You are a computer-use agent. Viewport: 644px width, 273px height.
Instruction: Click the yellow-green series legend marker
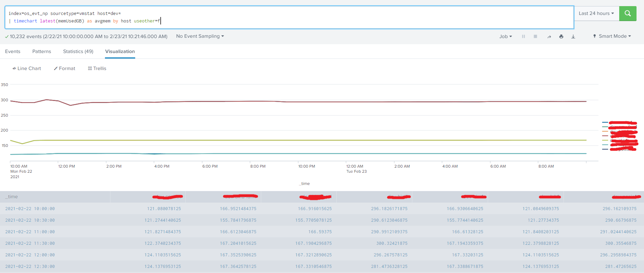tap(605, 140)
